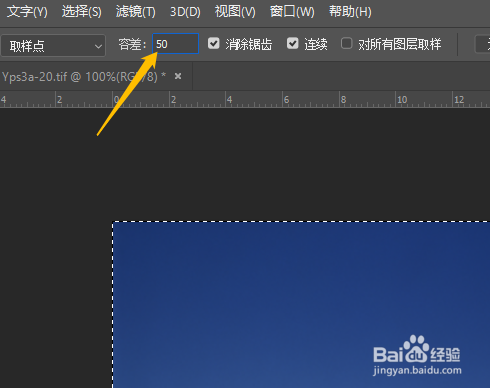Open the 选择(S) menu
490x388 pixels.
click(82, 12)
